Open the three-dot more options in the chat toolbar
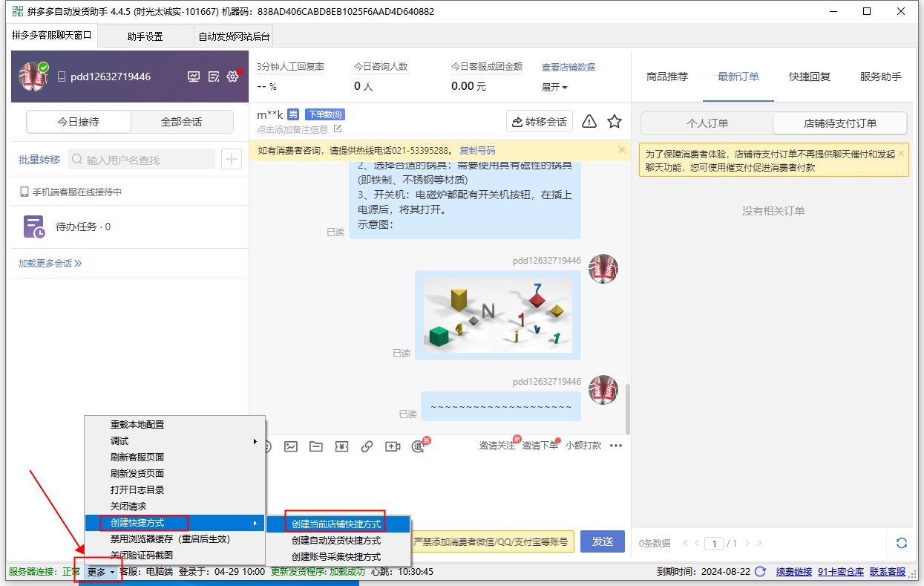The height and width of the screenshot is (586, 924). point(616,446)
